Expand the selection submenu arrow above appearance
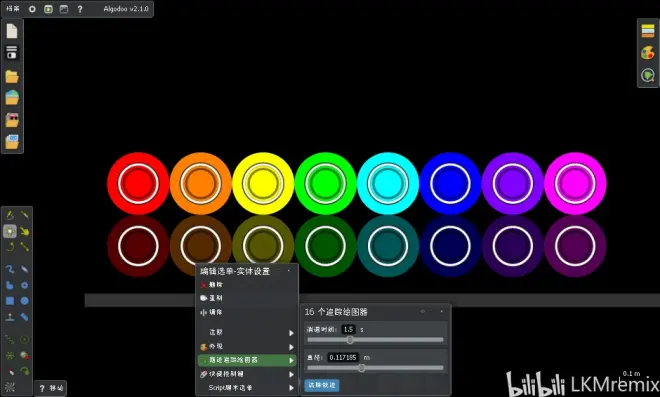The width and height of the screenshot is (660, 397). (291, 333)
